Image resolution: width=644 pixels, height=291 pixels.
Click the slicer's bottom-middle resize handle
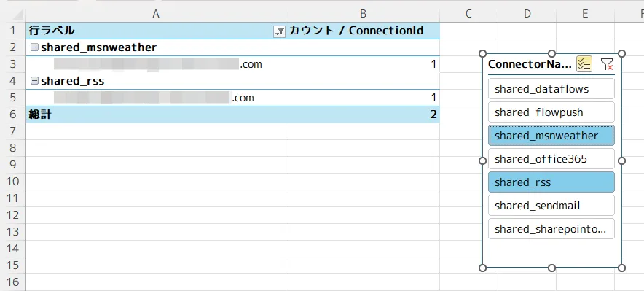(552, 268)
